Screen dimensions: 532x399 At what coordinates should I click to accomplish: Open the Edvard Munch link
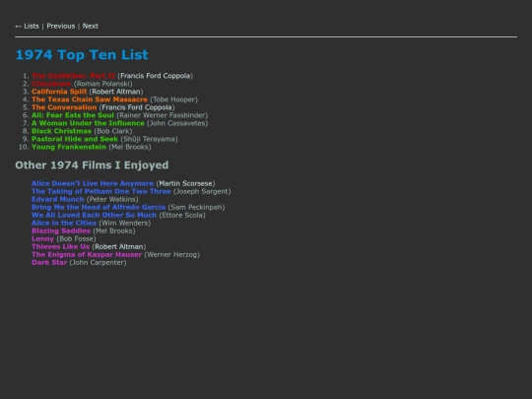[58, 199]
